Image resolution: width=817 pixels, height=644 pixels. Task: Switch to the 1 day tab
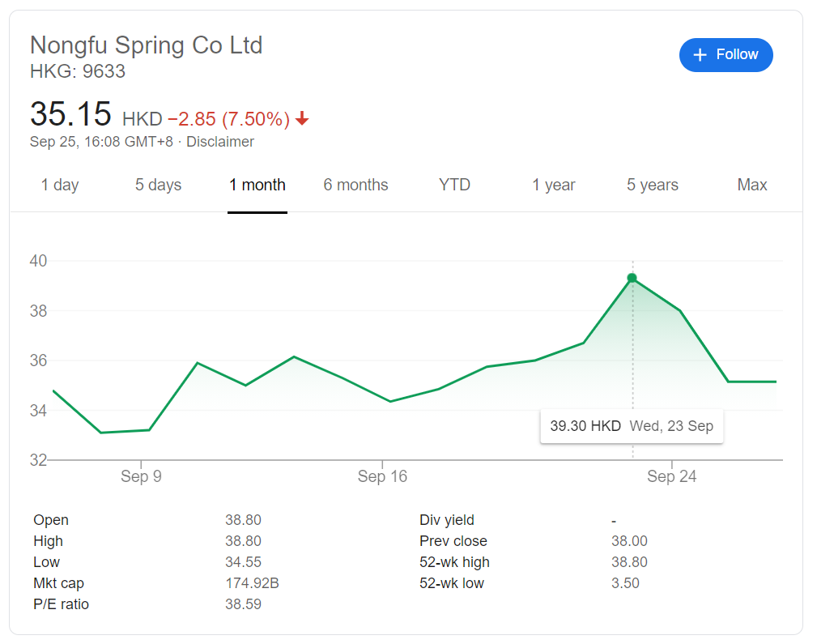click(x=60, y=186)
